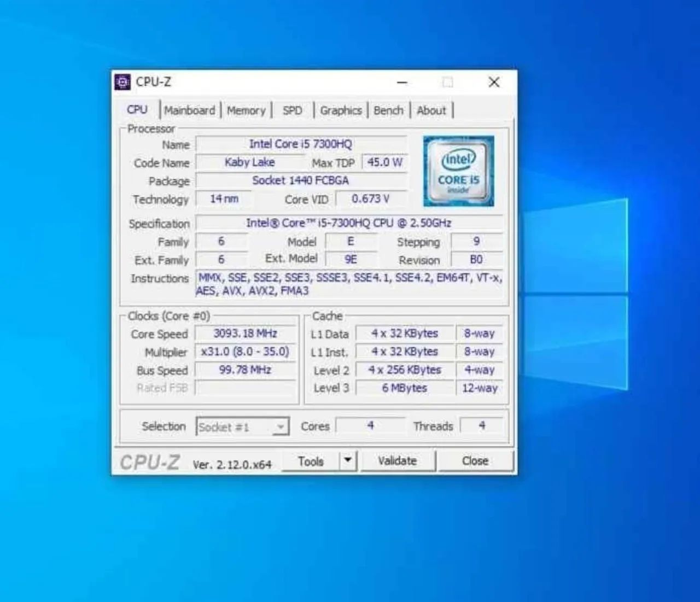
Task: Click the Level 3 value '6 MBytes'
Action: (405, 388)
